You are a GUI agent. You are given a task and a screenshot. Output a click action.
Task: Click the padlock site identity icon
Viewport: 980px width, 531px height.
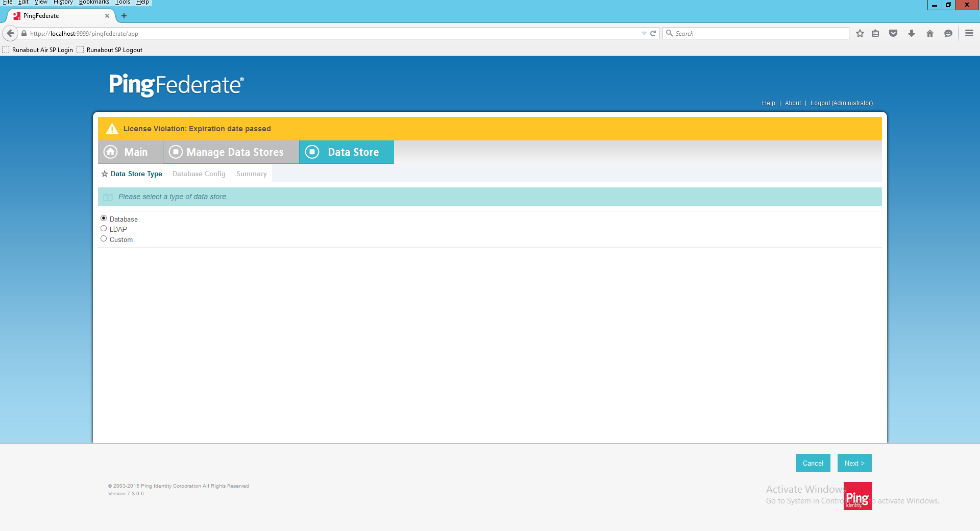click(x=24, y=33)
